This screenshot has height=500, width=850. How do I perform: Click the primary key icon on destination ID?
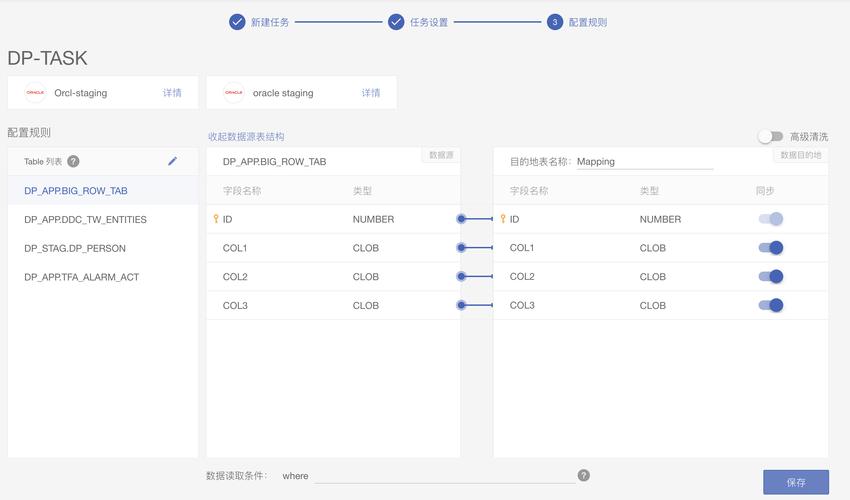click(503, 219)
